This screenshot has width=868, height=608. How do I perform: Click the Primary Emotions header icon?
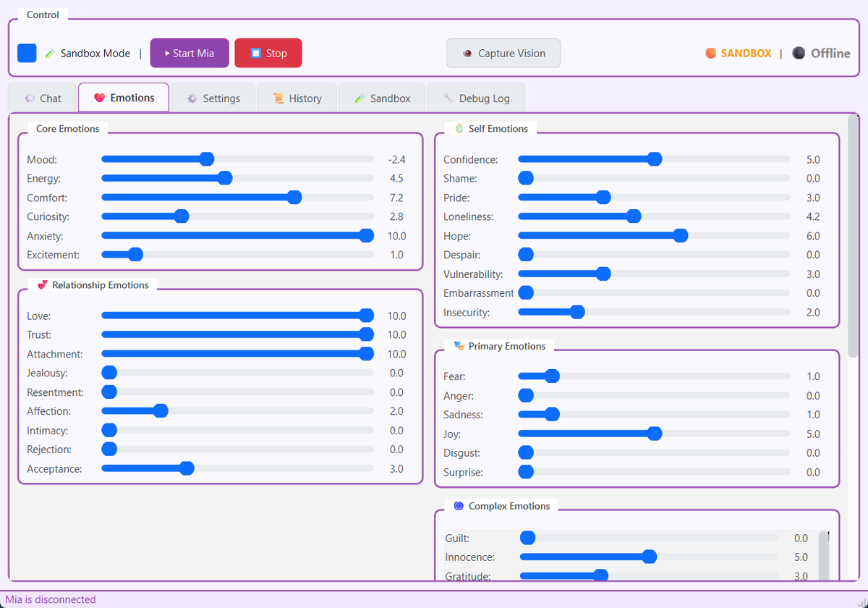(459, 346)
